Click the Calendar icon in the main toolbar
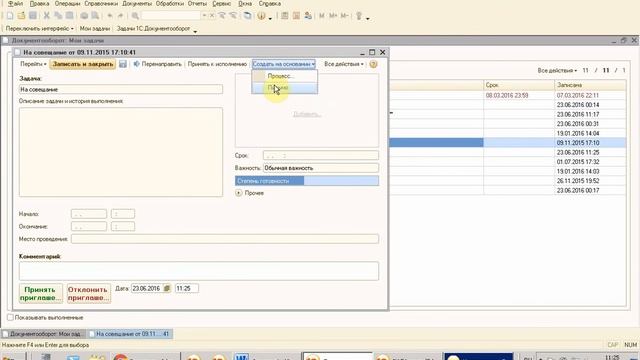Screen dimensions: 640x360 click(296, 16)
